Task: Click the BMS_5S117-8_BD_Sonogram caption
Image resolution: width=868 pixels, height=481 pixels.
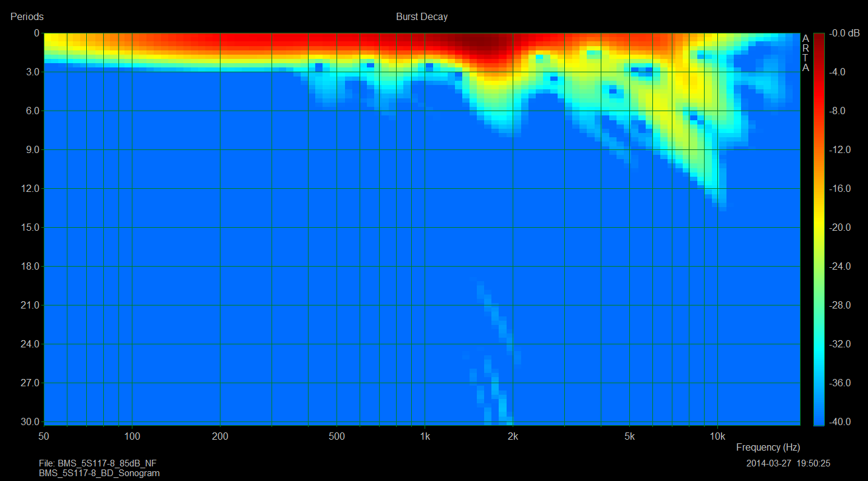Action: pyautogui.click(x=99, y=472)
